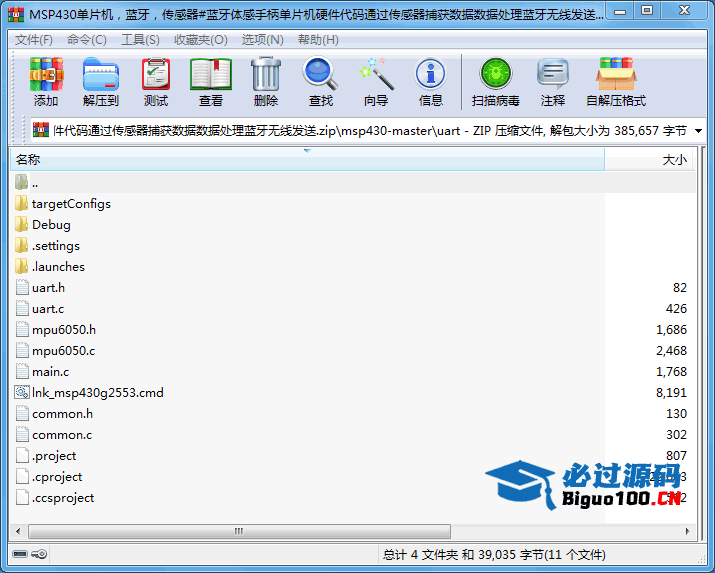Open the 工具(S) menu

(140, 40)
